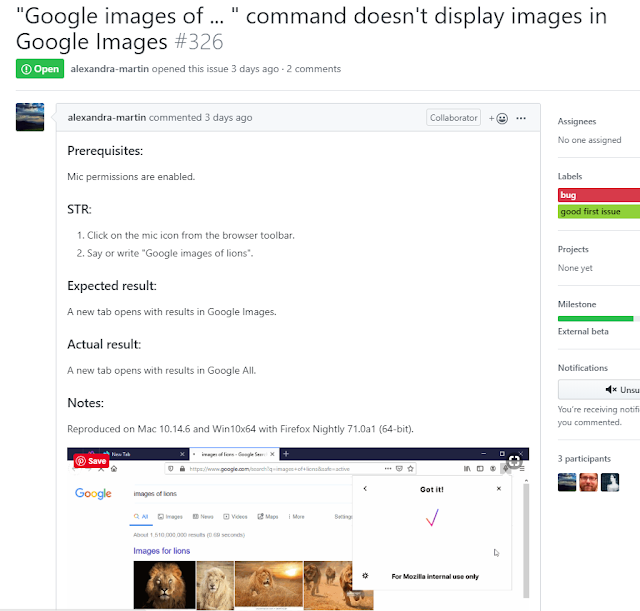The height and width of the screenshot is (611, 640).
Task: Select the 'images of lions' browser tab
Action: [x=234, y=454]
